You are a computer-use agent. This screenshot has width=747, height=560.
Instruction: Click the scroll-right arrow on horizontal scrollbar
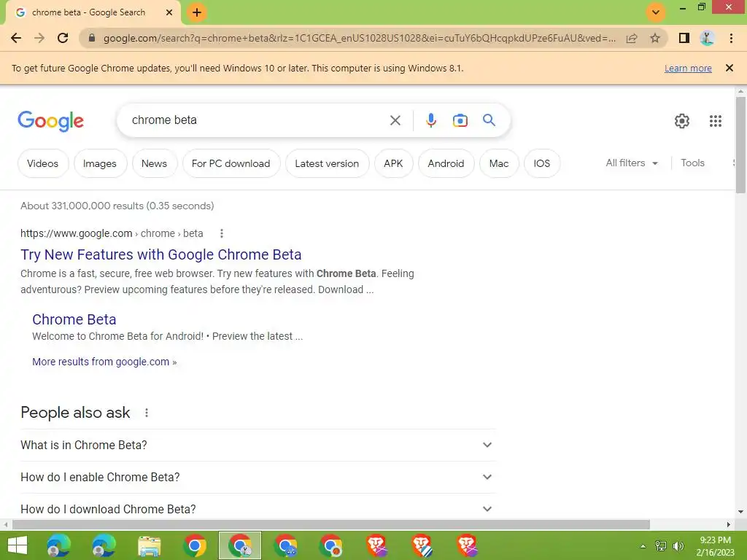(x=729, y=524)
